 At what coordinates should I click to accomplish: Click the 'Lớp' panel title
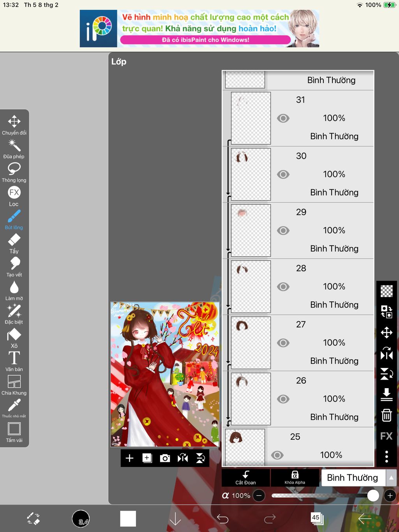tap(119, 62)
